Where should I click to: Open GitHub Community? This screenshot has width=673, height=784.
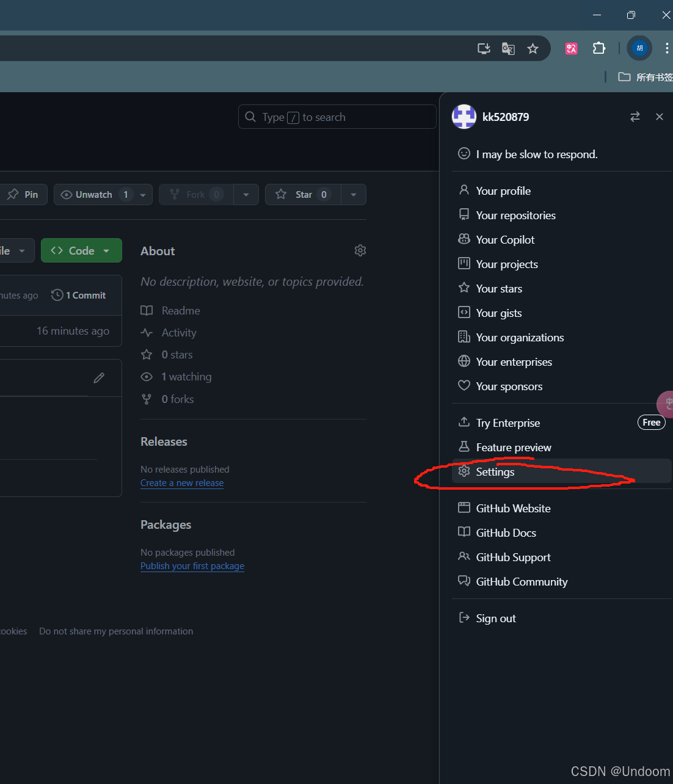[x=561, y=581]
